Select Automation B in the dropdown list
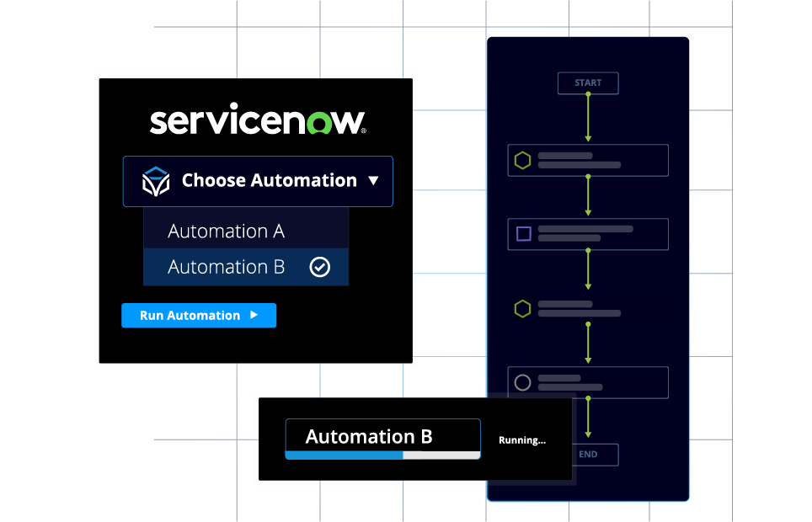The height and width of the screenshot is (522, 812). coord(246,267)
